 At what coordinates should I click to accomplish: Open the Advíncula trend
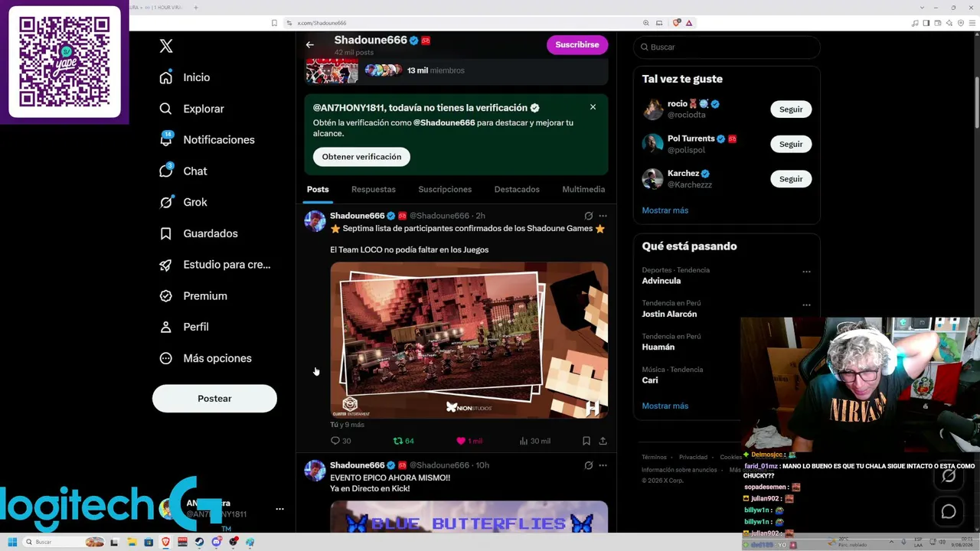click(661, 281)
